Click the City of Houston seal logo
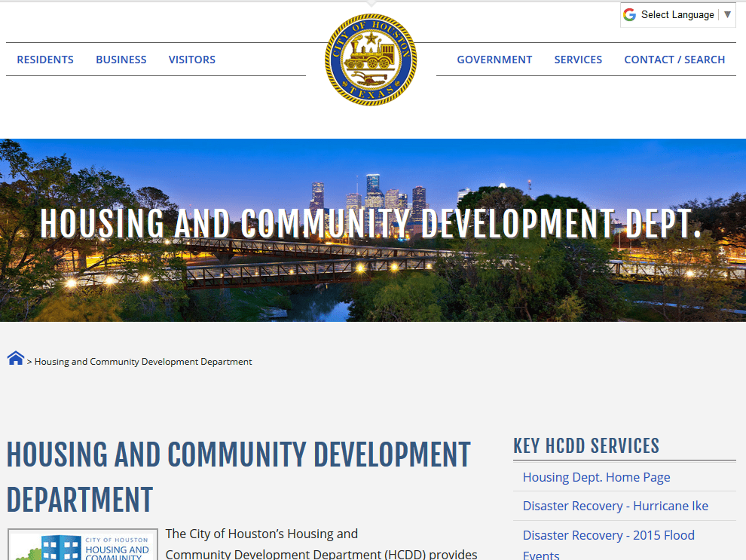746x560 pixels. [370, 60]
